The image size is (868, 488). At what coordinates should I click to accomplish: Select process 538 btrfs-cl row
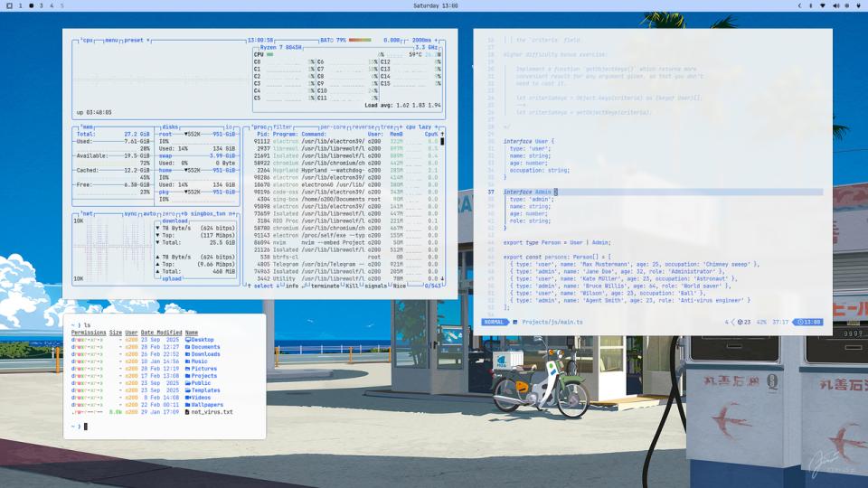(346, 257)
